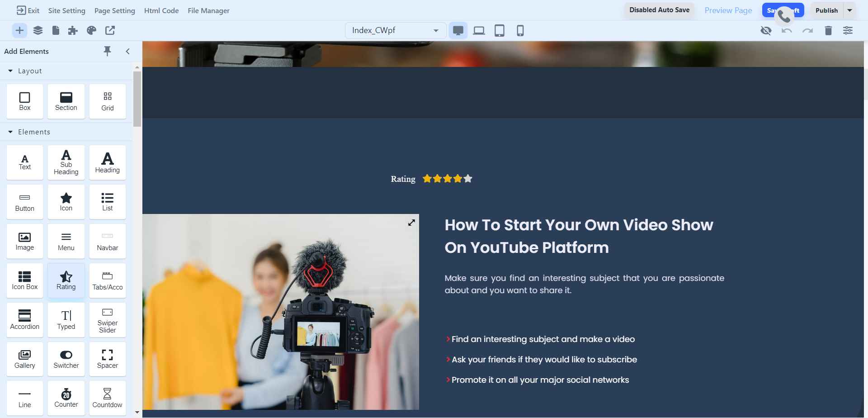
Task: Click the trash delete icon
Action: (828, 30)
